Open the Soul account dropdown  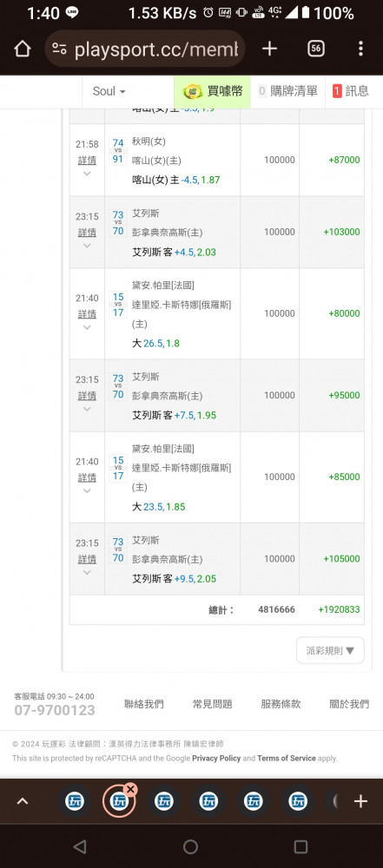[x=109, y=91]
